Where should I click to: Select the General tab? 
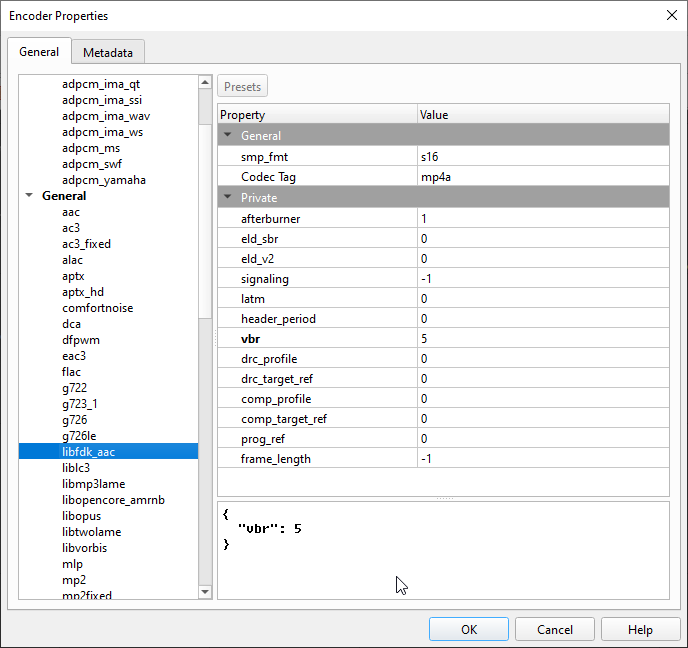tap(39, 52)
